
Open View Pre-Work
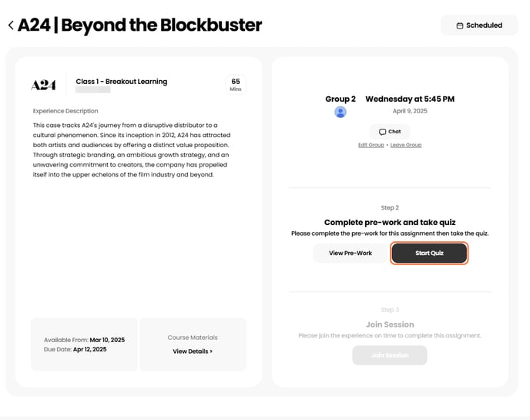[x=351, y=253]
